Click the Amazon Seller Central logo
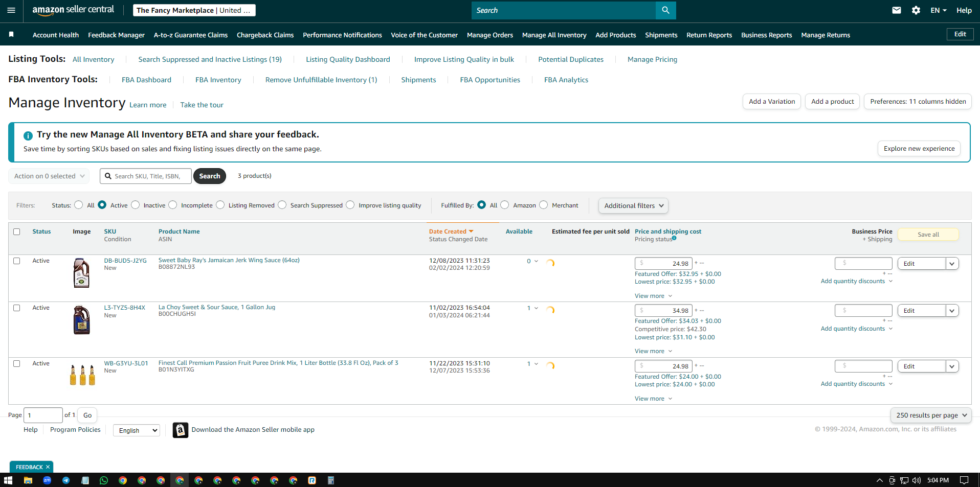 [73, 10]
